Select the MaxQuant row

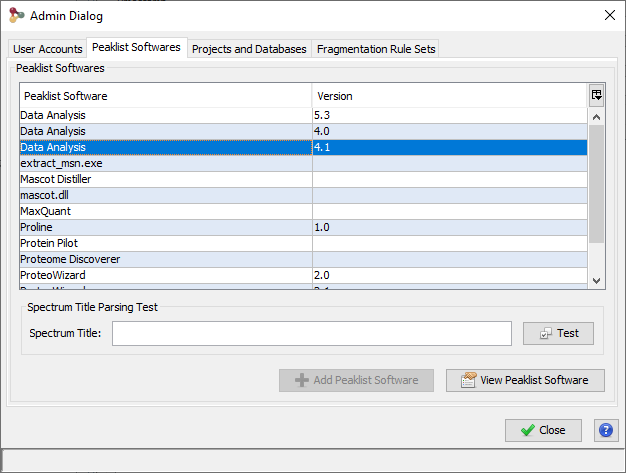(x=303, y=211)
